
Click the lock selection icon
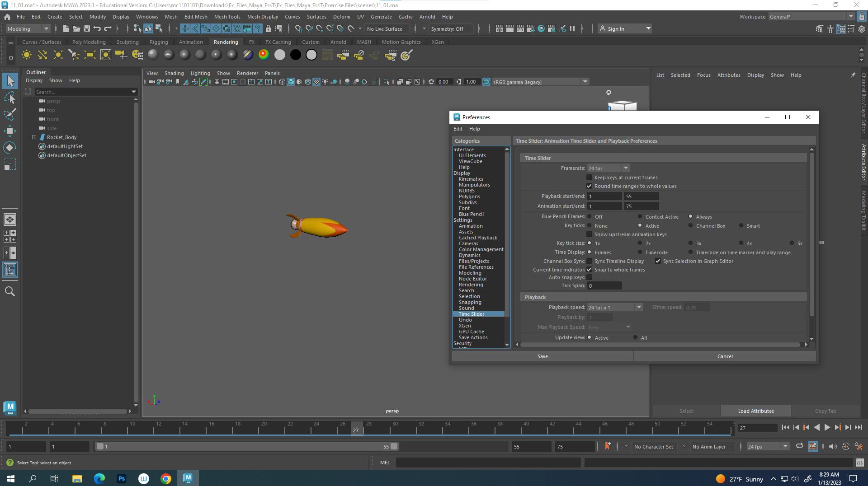[268, 28]
